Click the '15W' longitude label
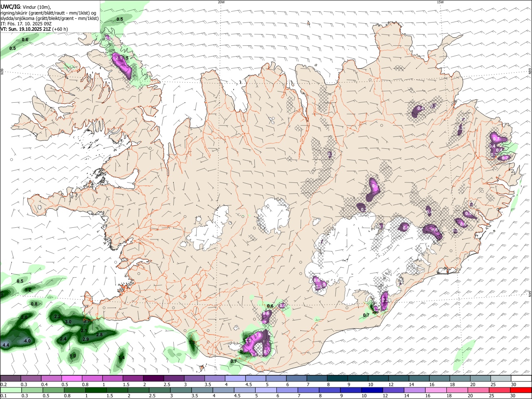Image resolution: width=532 pixels, height=399 pixels. click(440, 2)
